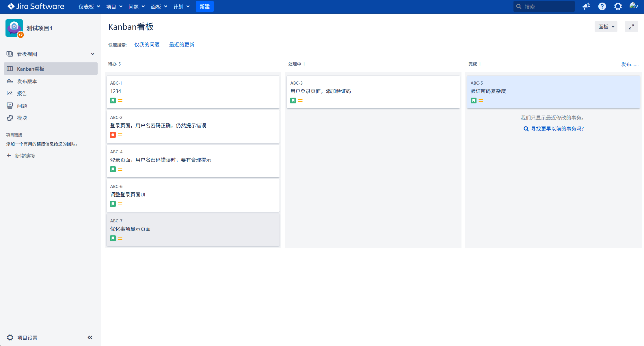This screenshot has height=346, width=644.
Task: Click the user avatar icon
Action: 634,6
